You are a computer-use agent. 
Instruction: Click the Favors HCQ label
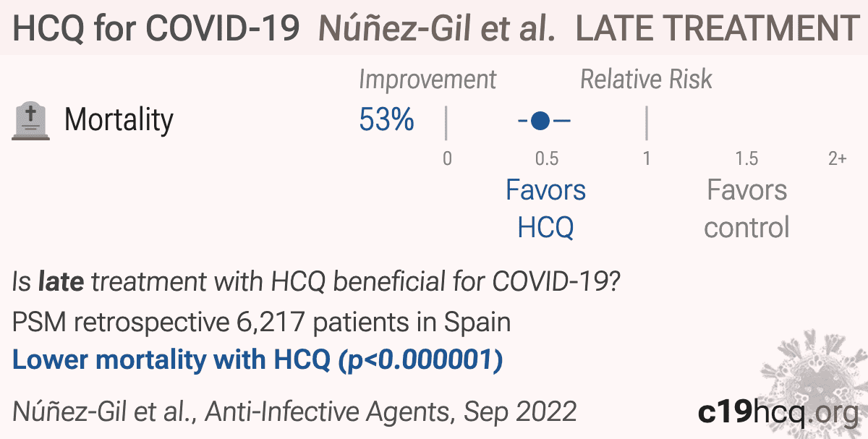click(545, 209)
